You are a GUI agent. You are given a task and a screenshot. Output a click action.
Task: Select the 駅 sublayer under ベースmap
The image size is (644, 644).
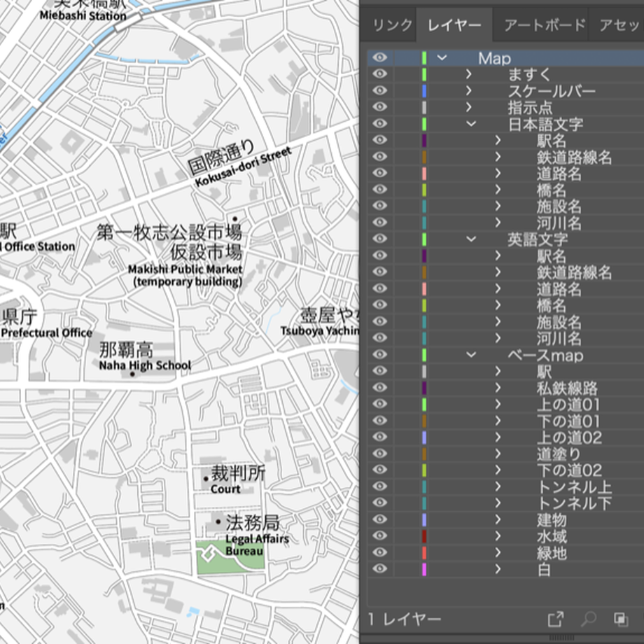544,372
